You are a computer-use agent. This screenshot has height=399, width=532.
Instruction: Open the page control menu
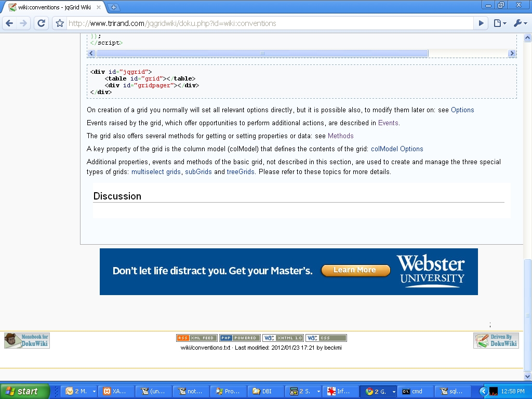coord(500,23)
